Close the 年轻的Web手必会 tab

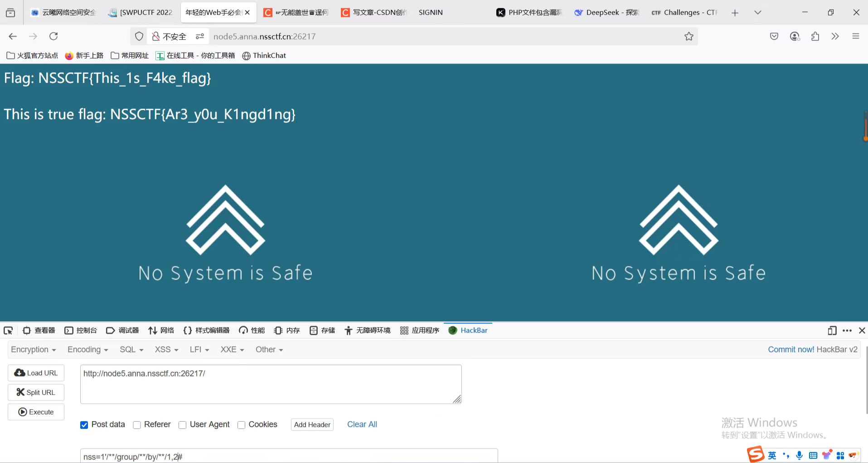pos(247,13)
